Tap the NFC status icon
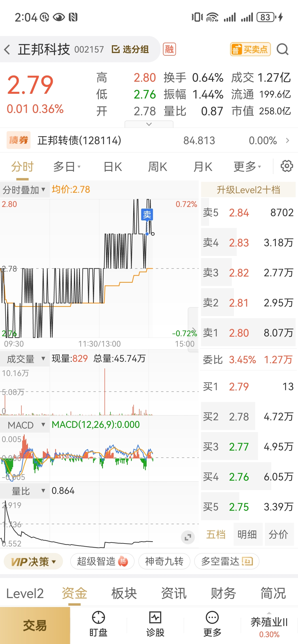This screenshot has height=644, width=298. tap(73, 17)
